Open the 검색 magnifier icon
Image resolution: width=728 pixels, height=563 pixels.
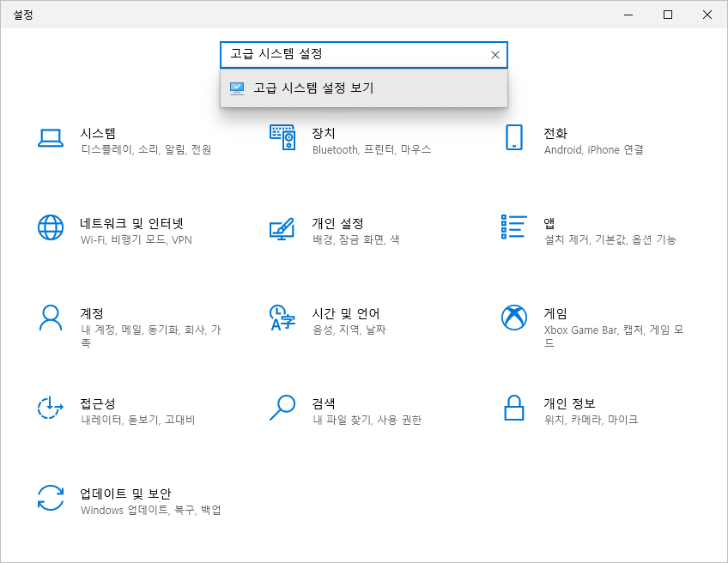(x=282, y=408)
